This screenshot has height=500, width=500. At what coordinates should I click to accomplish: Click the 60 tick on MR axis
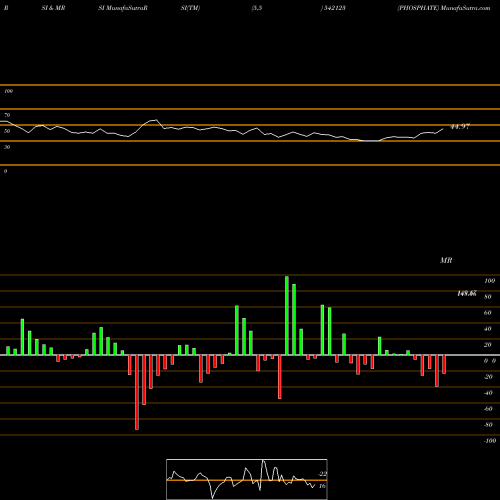(488, 313)
